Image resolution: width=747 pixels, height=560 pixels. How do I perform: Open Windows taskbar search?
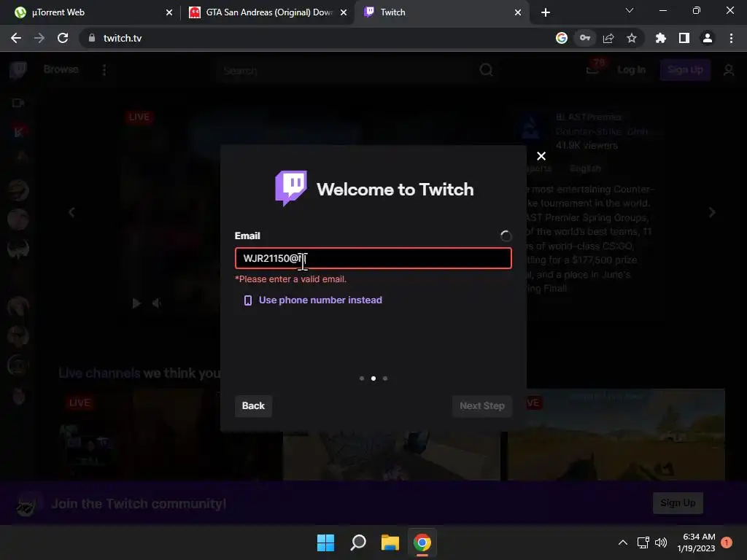coord(358,542)
